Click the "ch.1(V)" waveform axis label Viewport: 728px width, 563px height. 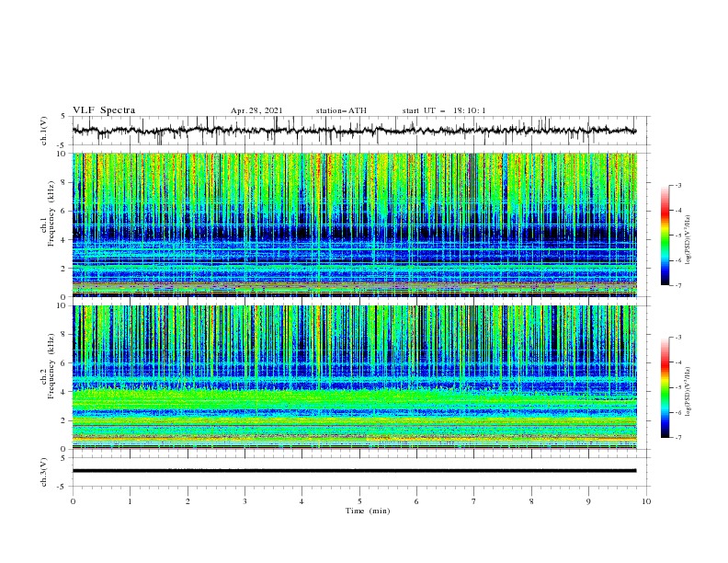pyautogui.click(x=44, y=131)
